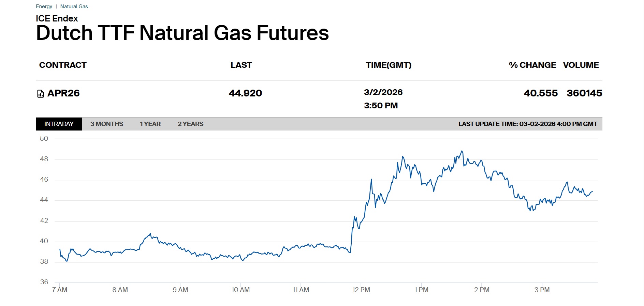
Task: Open the APR26 contract document icon
Action: click(x=40, y=94)
